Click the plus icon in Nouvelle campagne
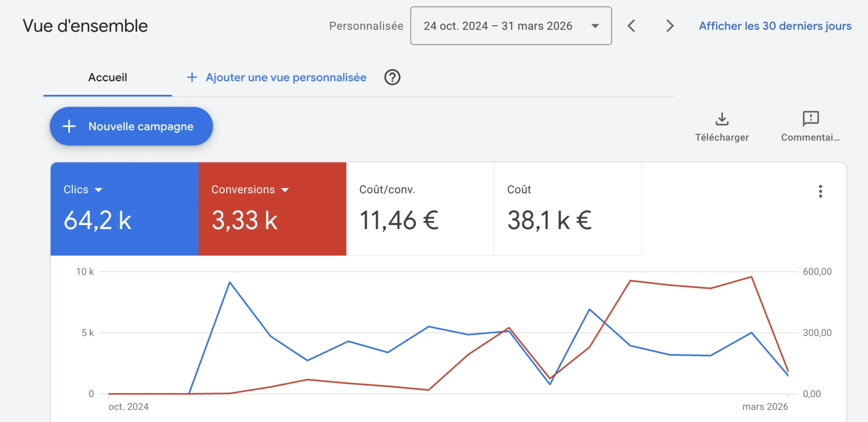This screenshot has height=422, width=868. tap(69, 126)
